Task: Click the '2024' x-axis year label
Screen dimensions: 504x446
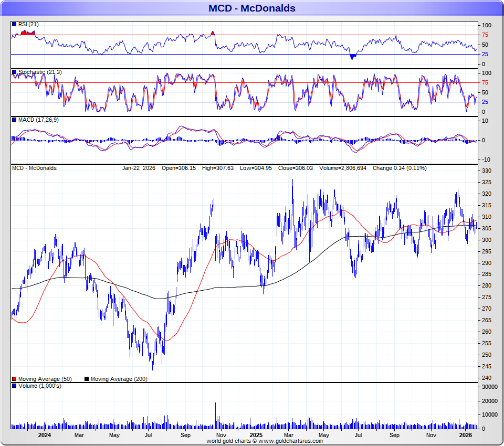Action: pos(44,435)
